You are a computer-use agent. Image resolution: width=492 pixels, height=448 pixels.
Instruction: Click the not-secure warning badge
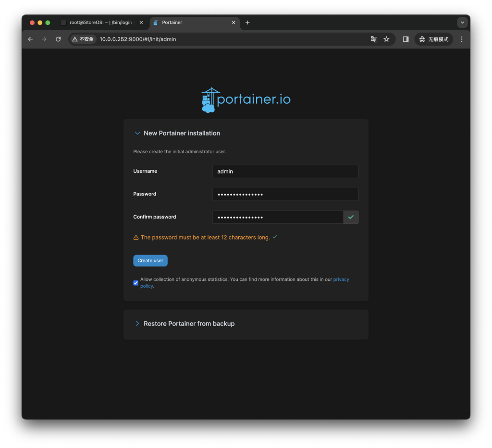pyautogui.click(x=83, y=39)
